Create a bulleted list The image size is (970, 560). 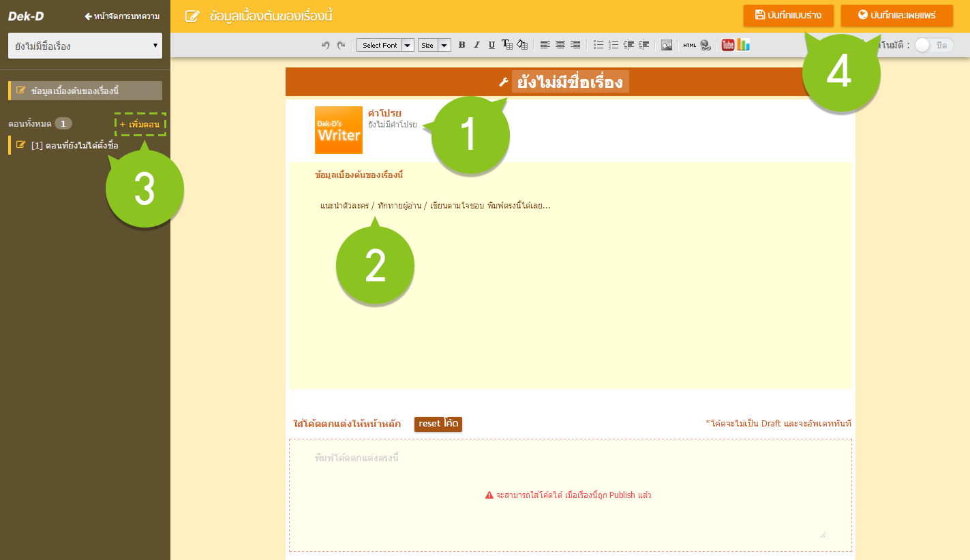coord(598,44)
